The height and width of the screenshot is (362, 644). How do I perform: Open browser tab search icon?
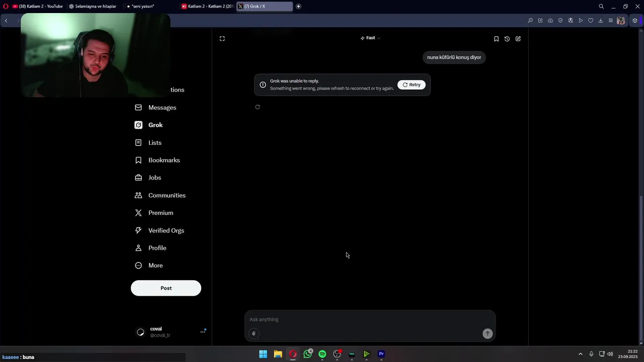[x=601, y=7]
